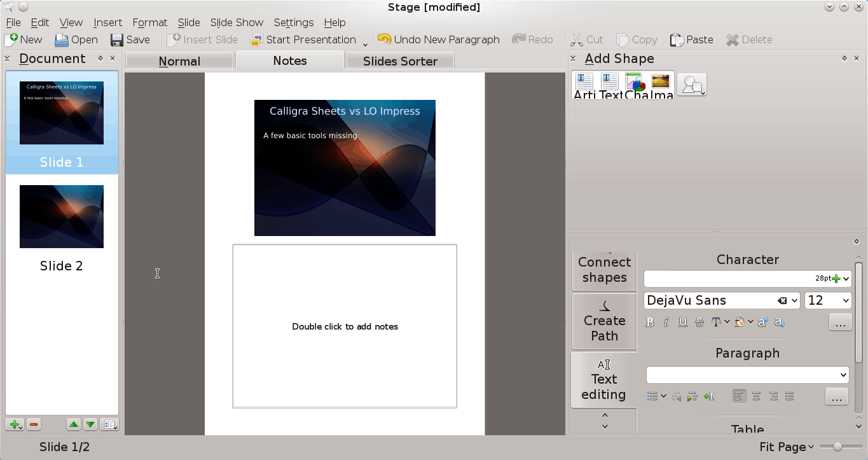Move slide up with green up arrow
The width and height of the screenshot is (868, 460).
coord(74,424)
